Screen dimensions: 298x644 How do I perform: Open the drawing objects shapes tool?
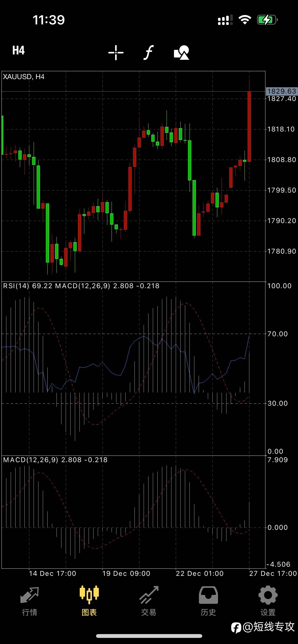click(x=182, y=53)
